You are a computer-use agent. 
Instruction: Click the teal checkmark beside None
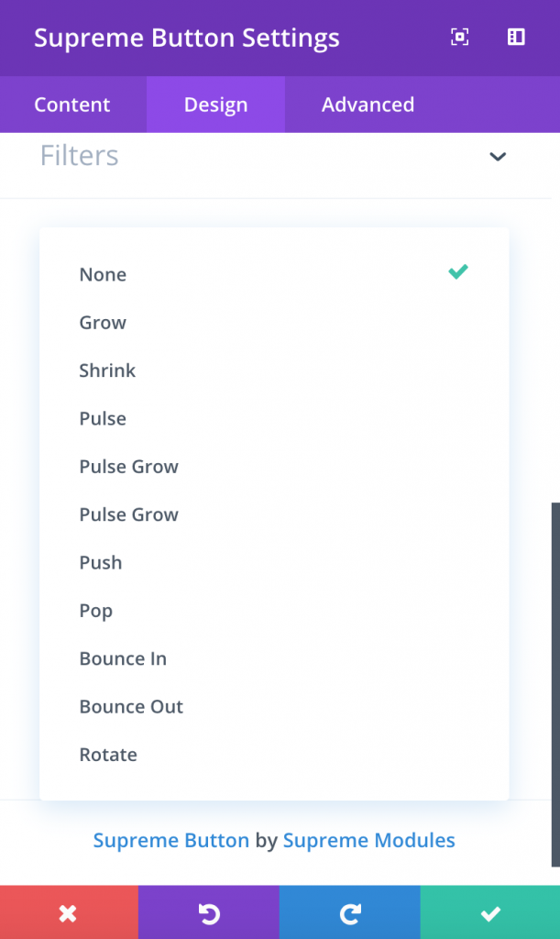click(458, 271)
